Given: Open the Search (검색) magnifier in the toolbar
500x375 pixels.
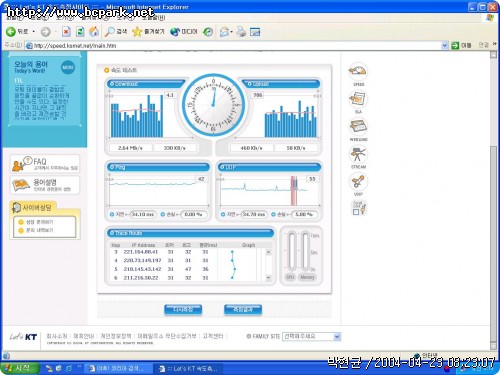Looking at the screenshot, I should click(x=115, y=32).
